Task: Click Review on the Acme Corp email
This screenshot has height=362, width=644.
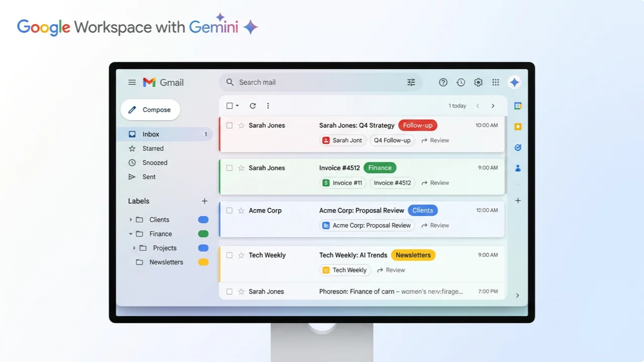Action: pos(435,226)
